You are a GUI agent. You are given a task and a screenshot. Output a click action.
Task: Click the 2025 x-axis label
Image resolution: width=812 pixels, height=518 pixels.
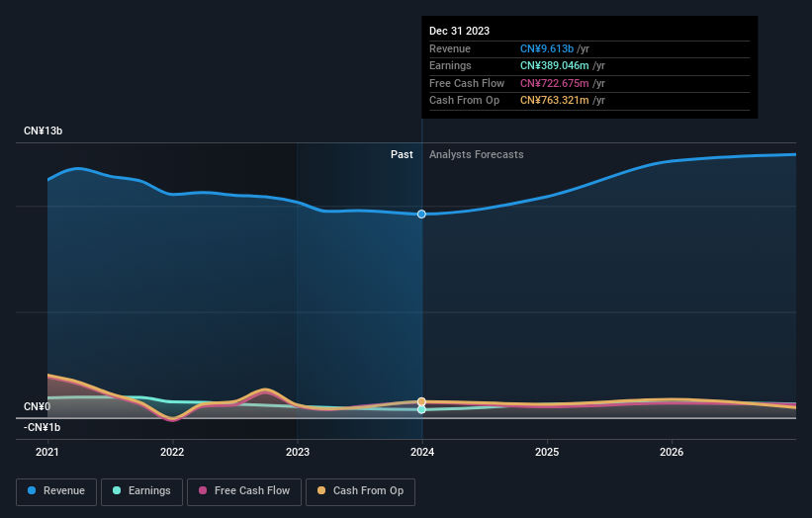click(547, 452)
